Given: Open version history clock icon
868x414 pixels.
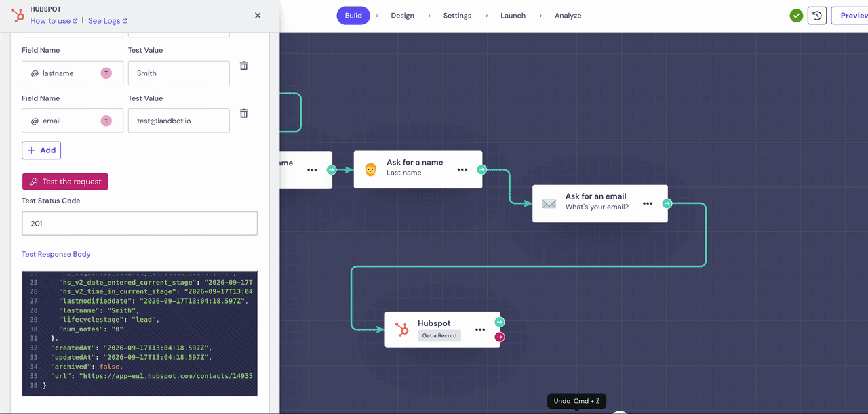Looking at the screenshot, I should point(817,16).
